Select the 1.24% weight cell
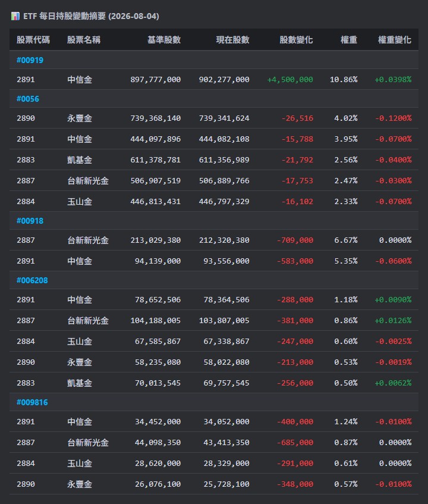The width and height of the screenshot is (428, 504). (346, 422)
